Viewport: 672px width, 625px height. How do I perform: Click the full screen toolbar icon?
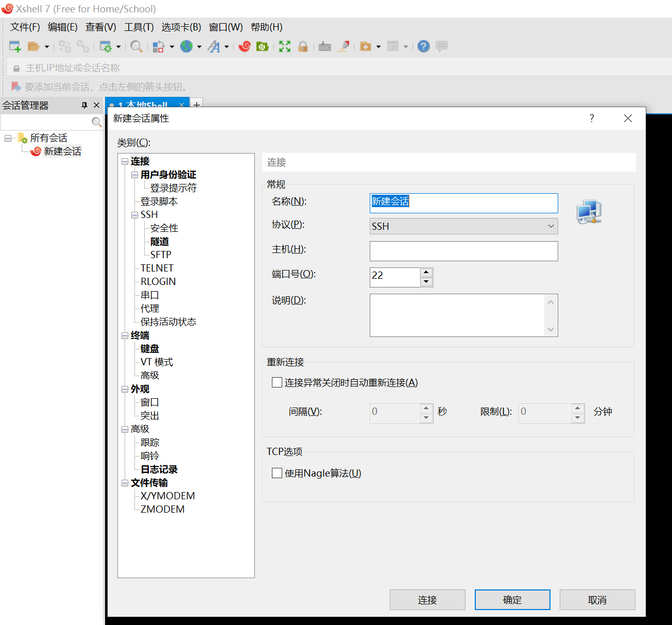click(285, 46)
